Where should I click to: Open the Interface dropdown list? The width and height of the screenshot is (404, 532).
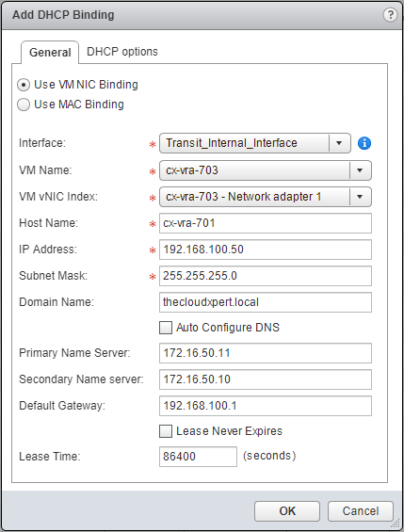tap(255, 143)
